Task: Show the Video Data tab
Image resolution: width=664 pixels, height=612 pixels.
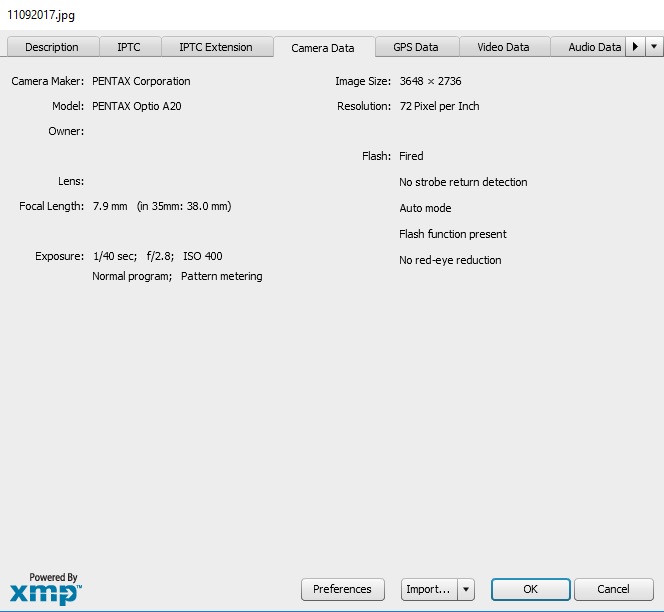Action: click(503, 47)
